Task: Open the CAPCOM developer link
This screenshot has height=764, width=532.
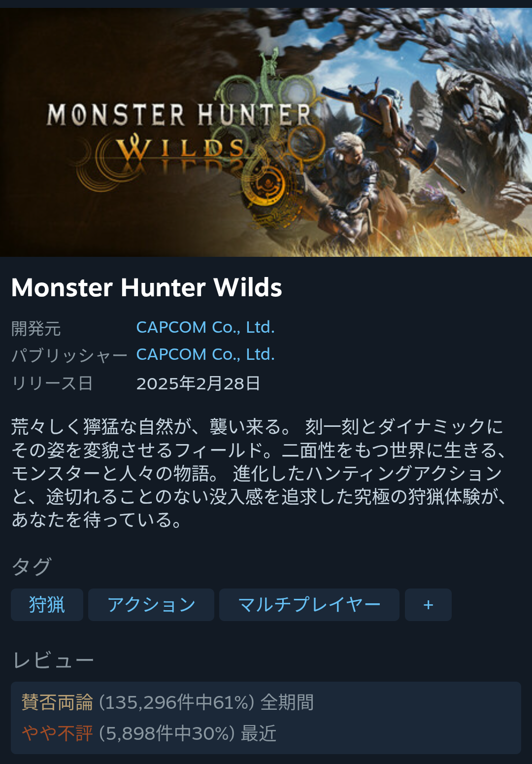Action: 205,327
